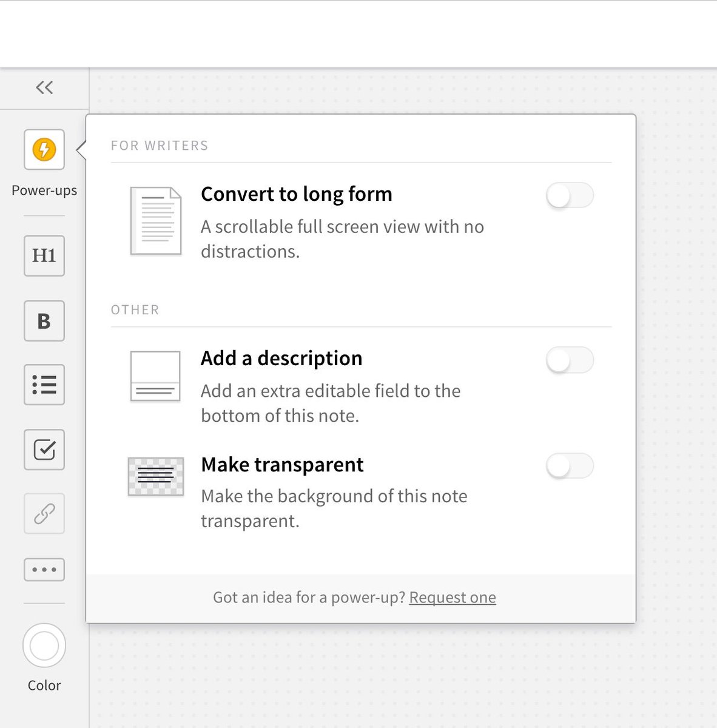Click the Request one link
Screen dimensions: 717x728
click(453, 598)
